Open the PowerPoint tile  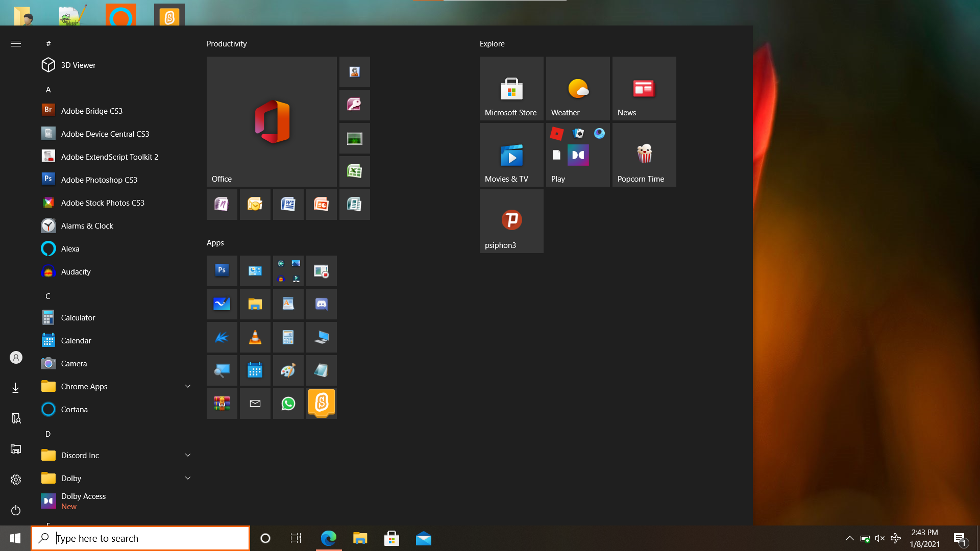click(x=322, y=205)
